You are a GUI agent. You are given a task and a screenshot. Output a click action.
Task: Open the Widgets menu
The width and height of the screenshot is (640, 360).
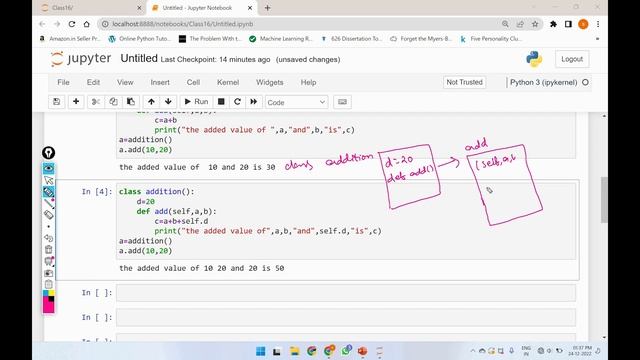click(269, 82)
